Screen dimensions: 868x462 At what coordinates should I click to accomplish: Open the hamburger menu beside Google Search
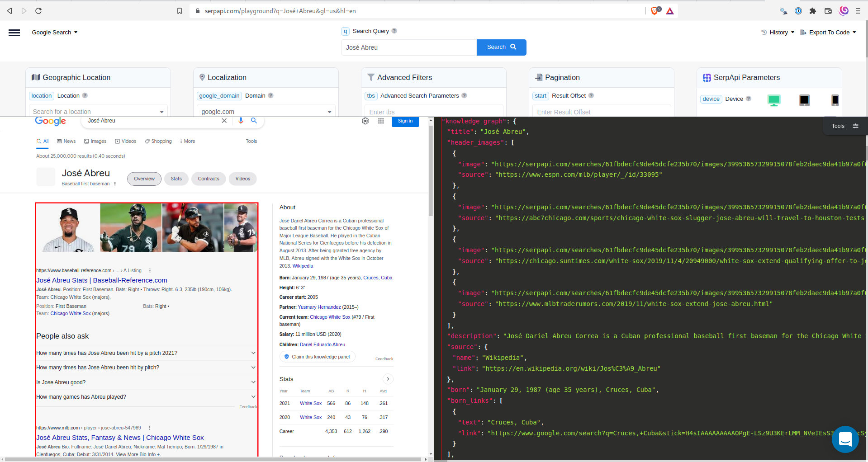pyautogui.click(x=14, y=33)
